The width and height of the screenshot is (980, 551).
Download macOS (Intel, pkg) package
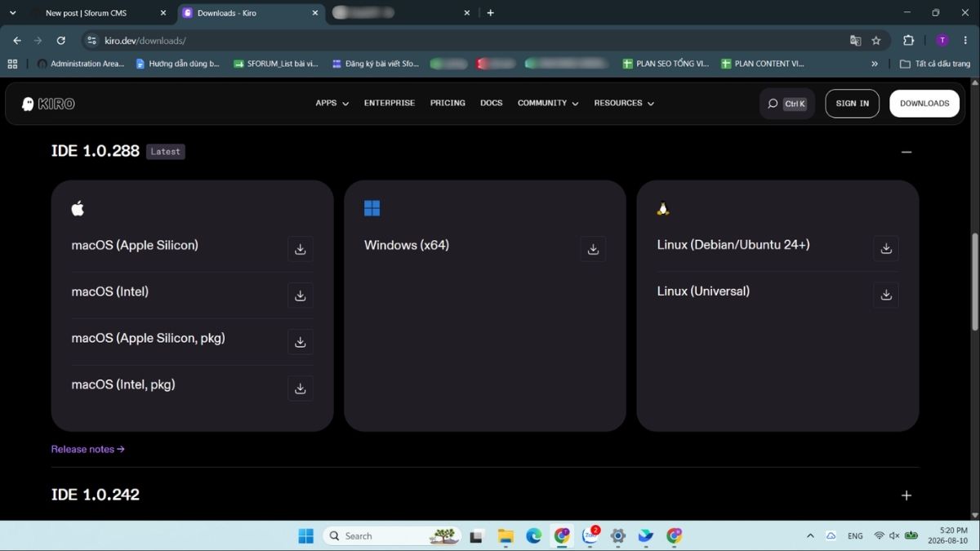[x=301, y=389]
